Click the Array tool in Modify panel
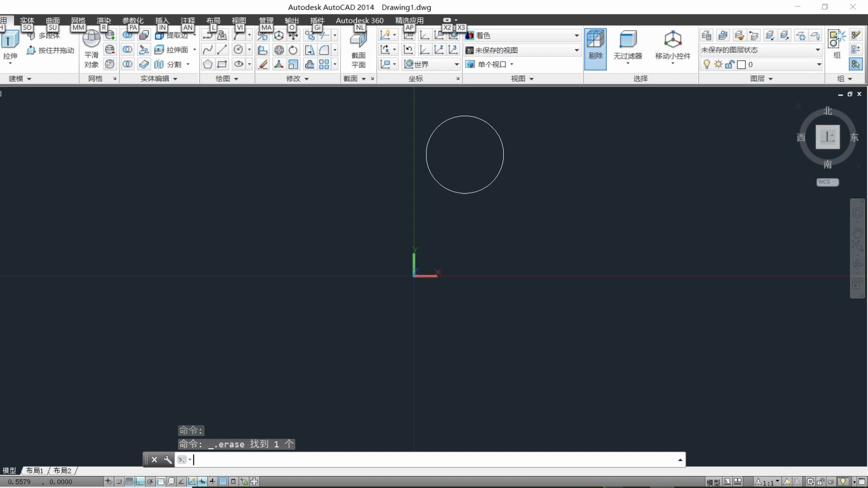 click(324, 64)
